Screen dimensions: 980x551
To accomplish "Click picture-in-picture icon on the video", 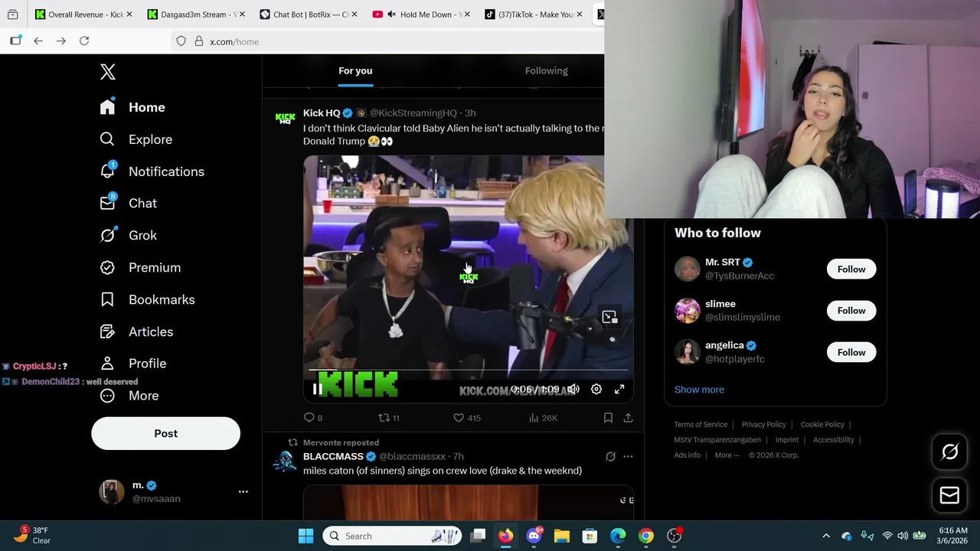I will [609, 316].
